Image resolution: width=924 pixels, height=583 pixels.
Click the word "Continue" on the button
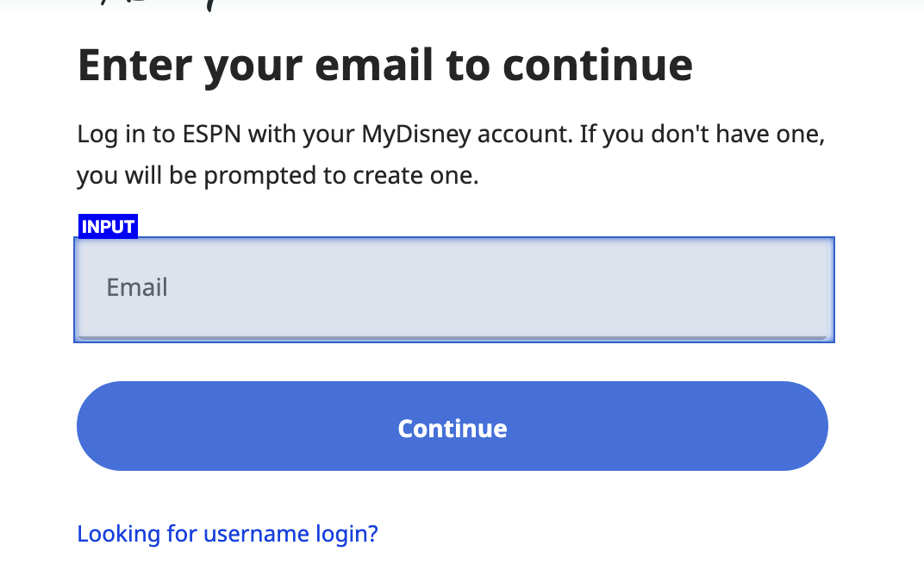click(453, 429)
